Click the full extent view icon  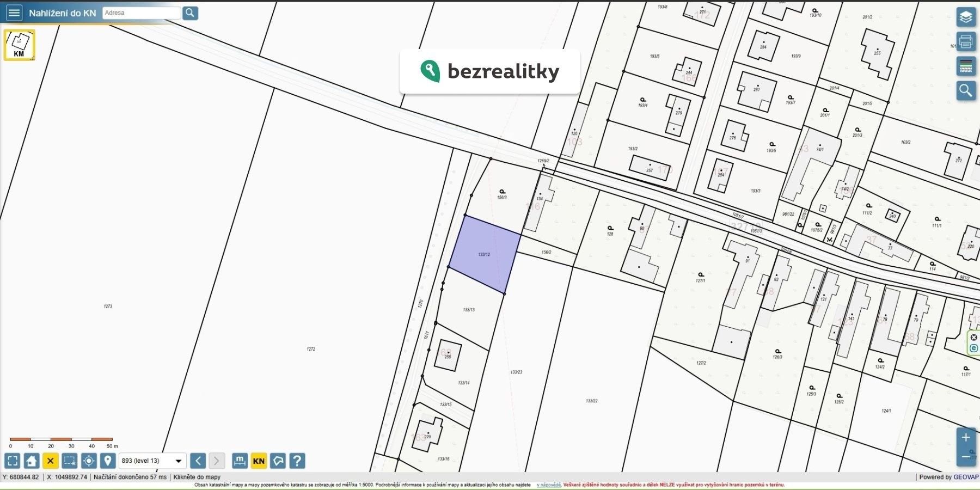13,461
